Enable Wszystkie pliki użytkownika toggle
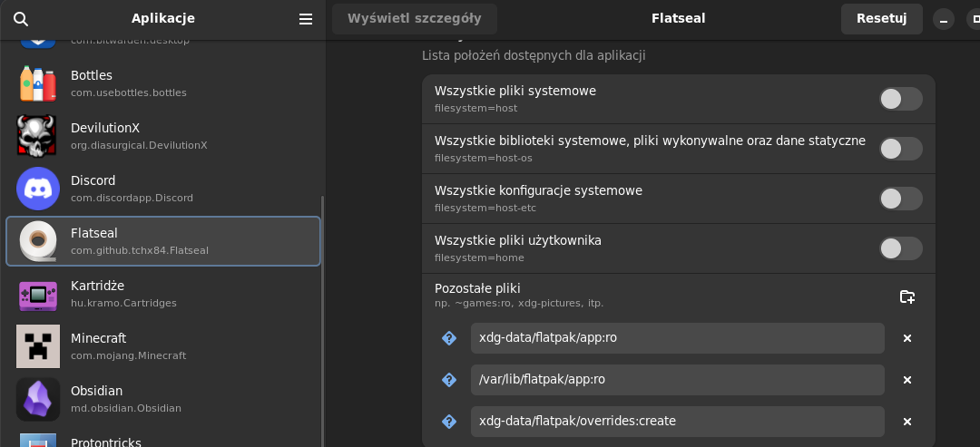Viewport: 980px width, 447px height. [900, 248]
